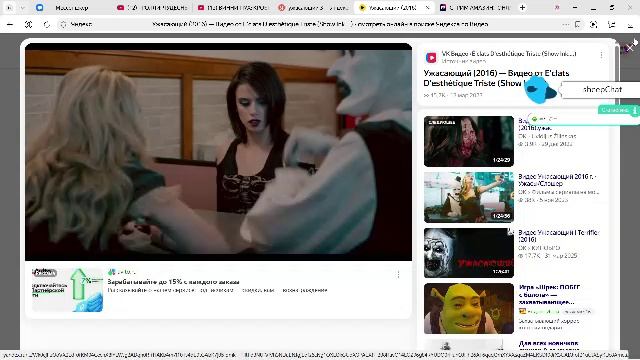Click the blue sheepChat mascot icon
This screenshot has width=640, height=360.
540,89
